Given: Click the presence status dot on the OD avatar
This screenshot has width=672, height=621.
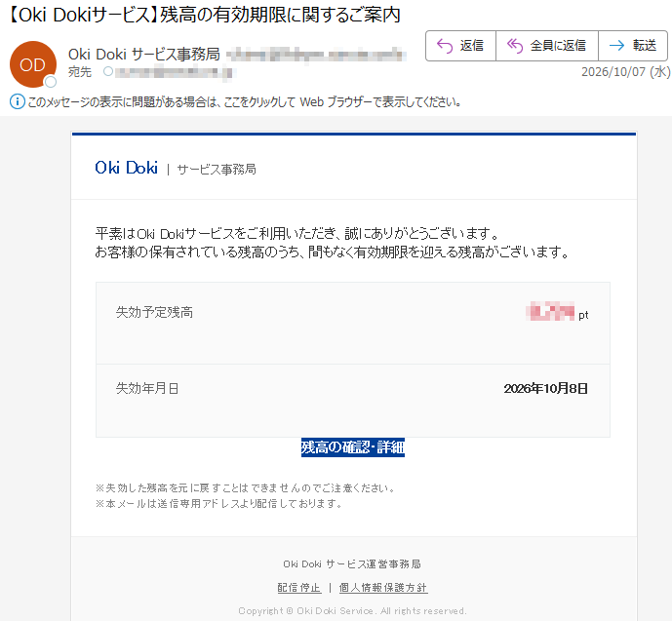Looking at the screenshot, I should 51,81.
